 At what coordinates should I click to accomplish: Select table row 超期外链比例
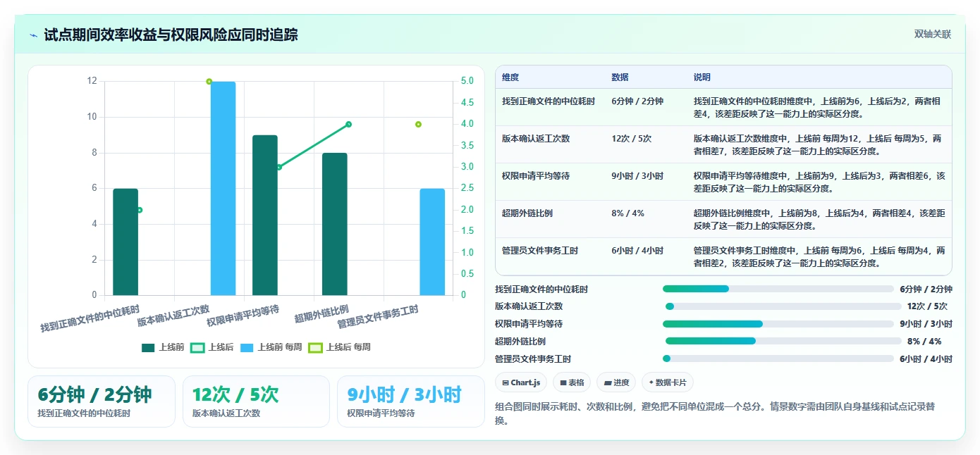tap(723, 219)
